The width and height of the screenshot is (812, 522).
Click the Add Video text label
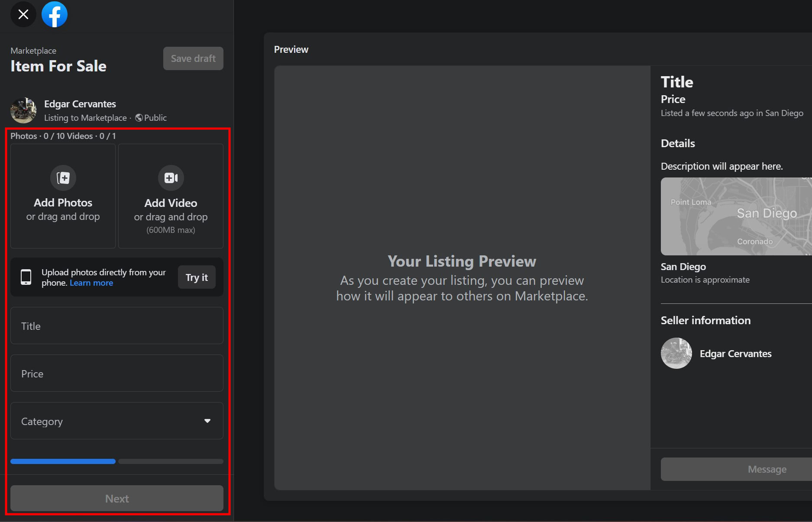tap(171, 203)
